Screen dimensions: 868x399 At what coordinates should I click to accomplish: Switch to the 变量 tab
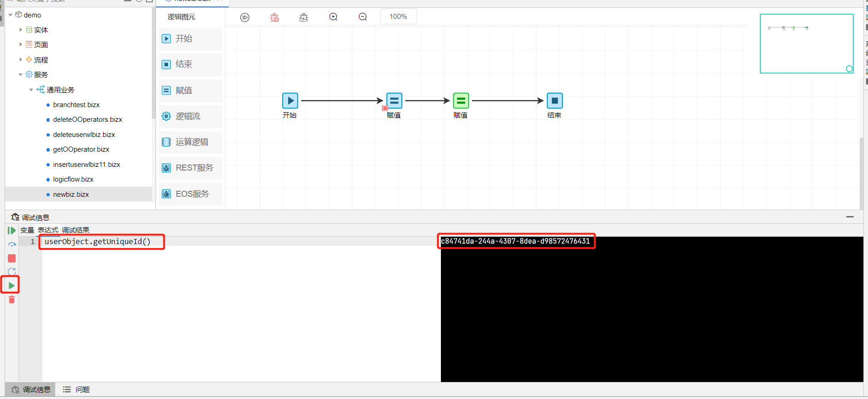(x=27, y=230)
